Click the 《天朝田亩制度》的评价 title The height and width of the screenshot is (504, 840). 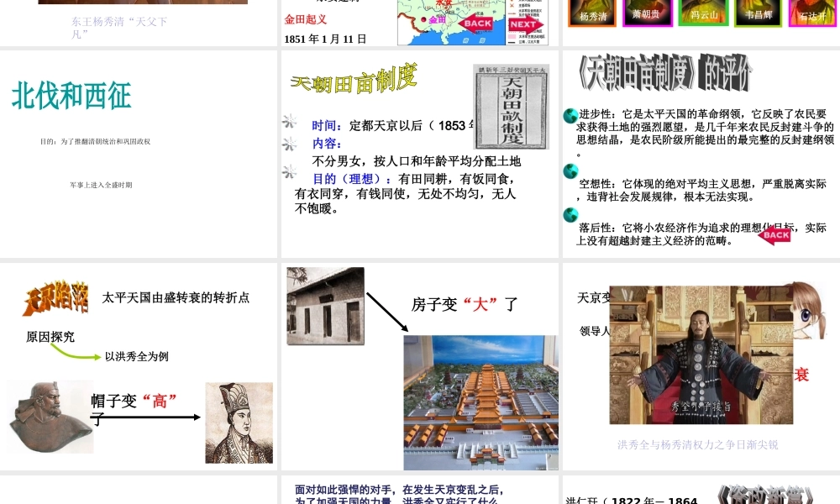(x=664, y=72)
